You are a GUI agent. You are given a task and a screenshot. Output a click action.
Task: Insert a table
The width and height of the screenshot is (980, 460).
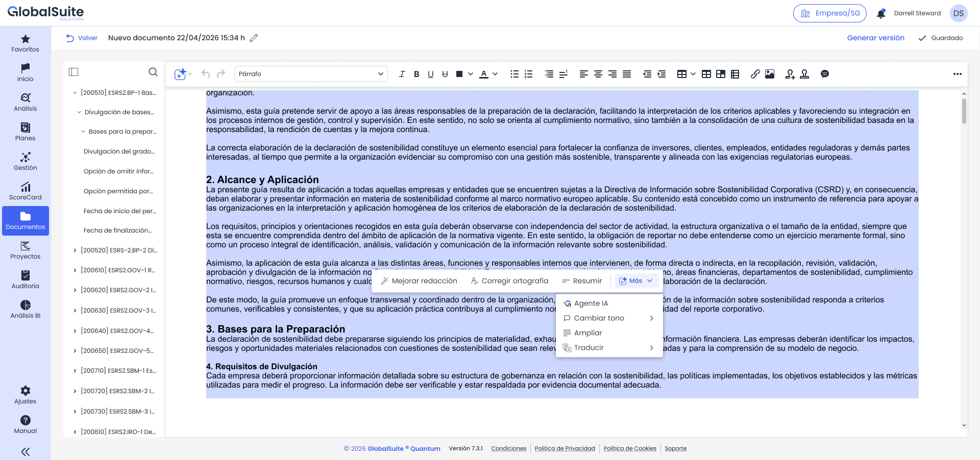tap(682, 74)
